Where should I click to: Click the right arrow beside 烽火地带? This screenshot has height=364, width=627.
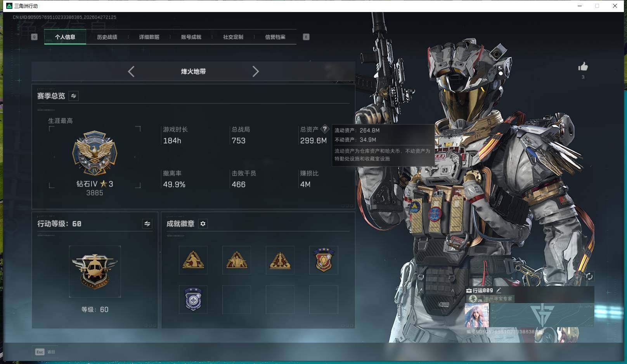point(256,71)
